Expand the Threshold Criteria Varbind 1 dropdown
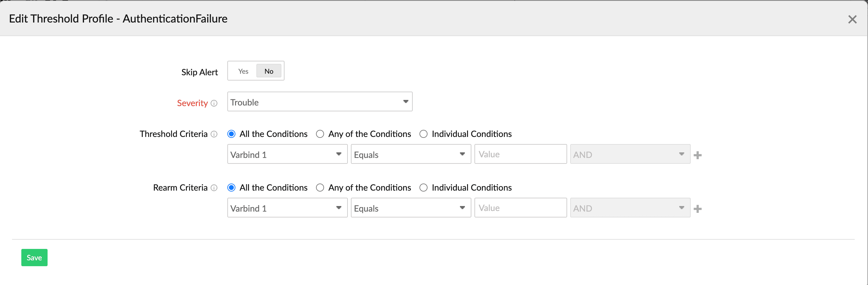Screen dimensions: 868x285 coord(287,155)
